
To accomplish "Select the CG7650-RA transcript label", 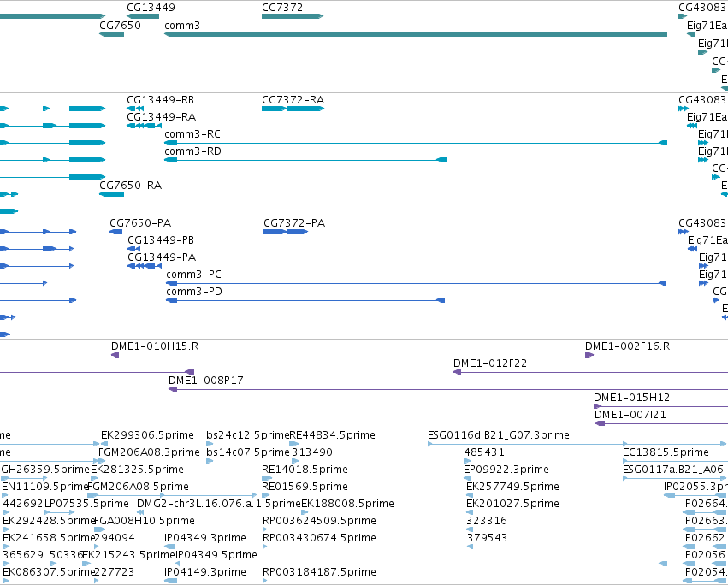I will tap(131, 186).
